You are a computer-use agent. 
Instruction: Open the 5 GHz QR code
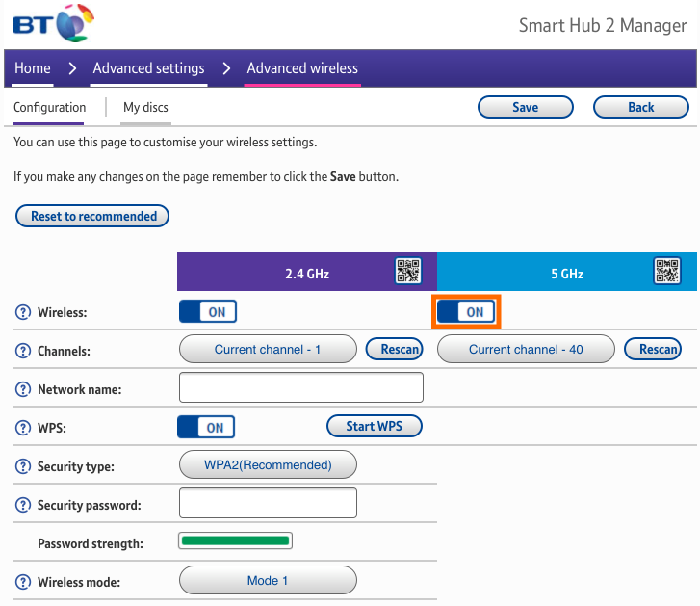point(667,272)
